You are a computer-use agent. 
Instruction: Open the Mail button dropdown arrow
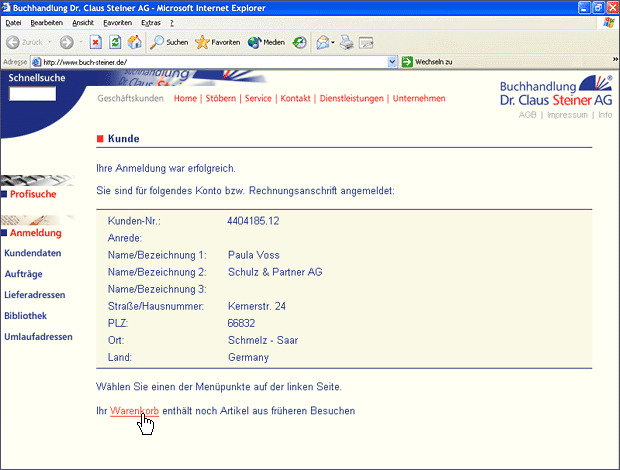[333, 42]
